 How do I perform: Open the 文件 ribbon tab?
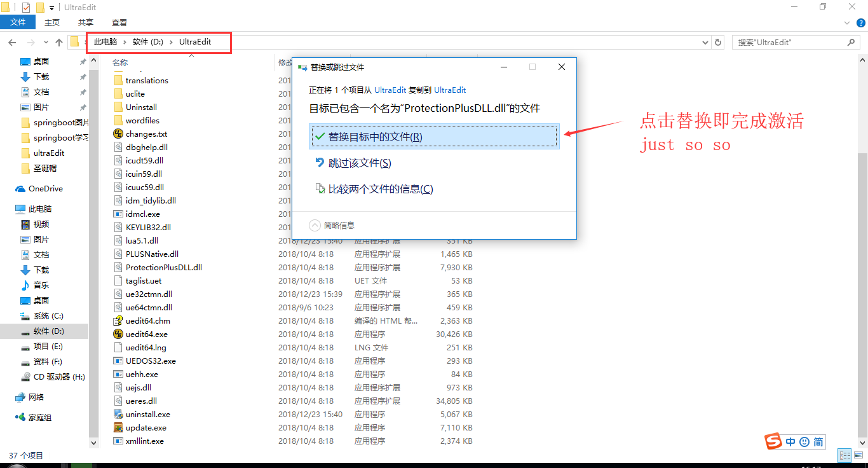click(x=18, y=22)
